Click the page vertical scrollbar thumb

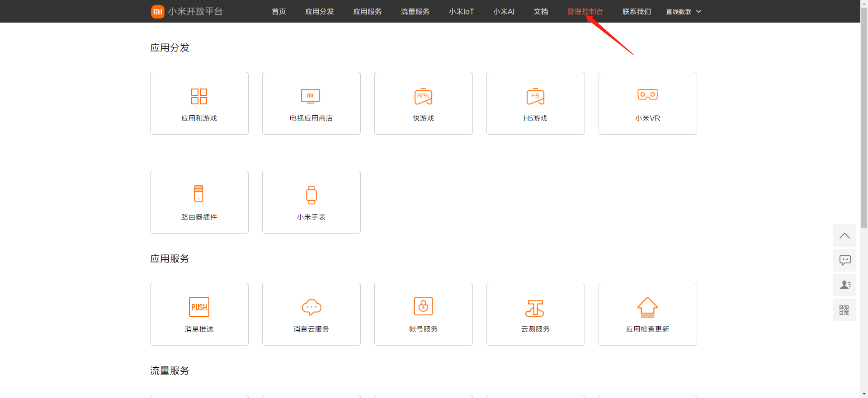click(x=864, y=117)
